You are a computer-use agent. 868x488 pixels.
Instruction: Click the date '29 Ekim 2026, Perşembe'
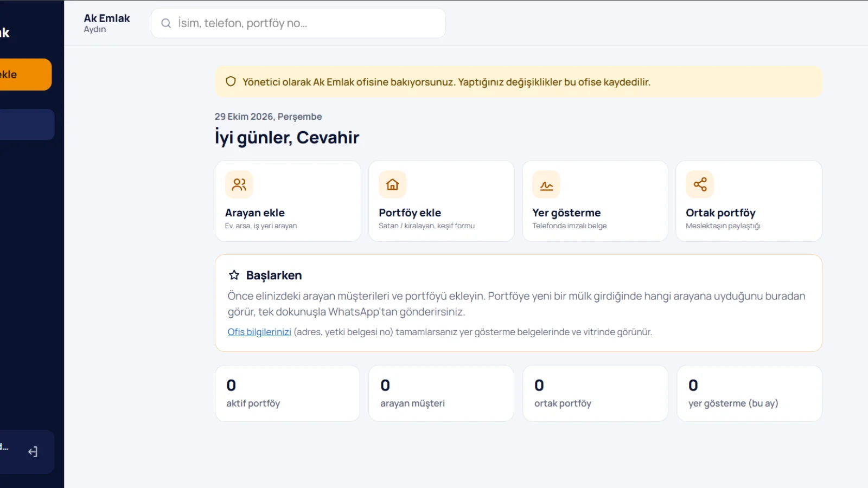(x=268, y=117)
